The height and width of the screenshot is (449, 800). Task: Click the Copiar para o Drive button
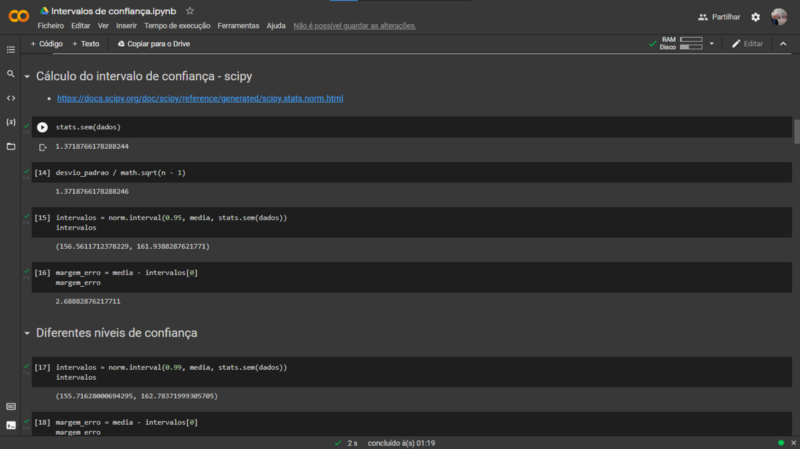pos(154,44)
